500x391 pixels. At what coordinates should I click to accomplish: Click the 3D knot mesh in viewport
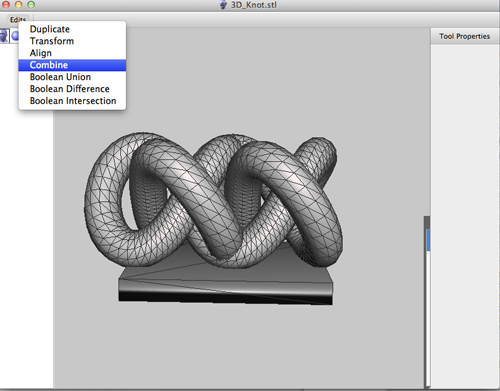(213, 200)
